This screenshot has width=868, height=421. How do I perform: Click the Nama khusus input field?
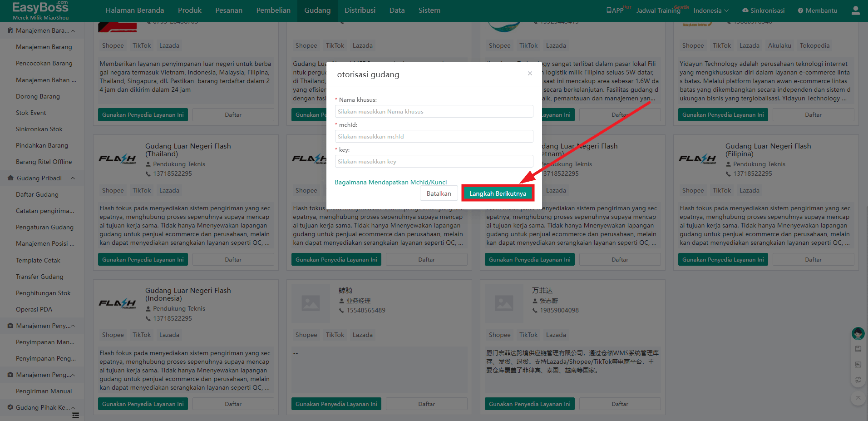434,111
